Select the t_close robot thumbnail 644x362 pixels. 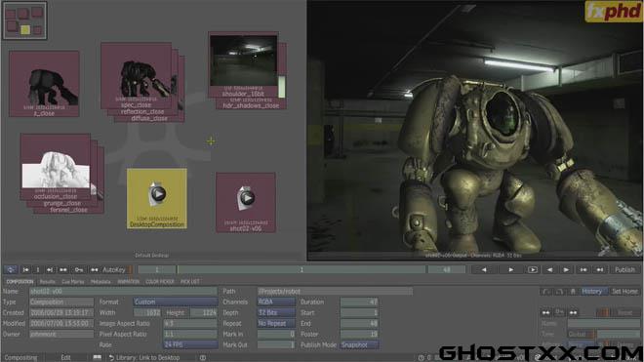44,84
